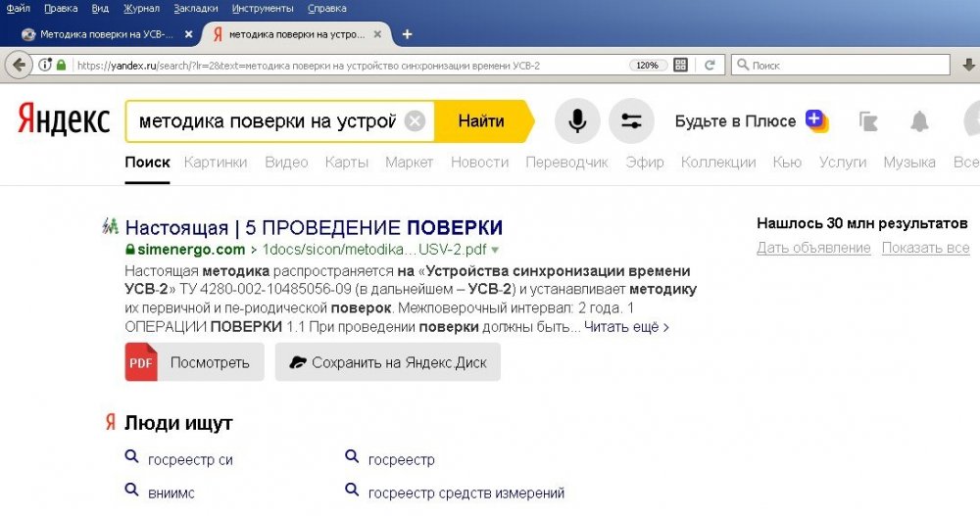Click the 120% zoom indicator in address bar
980x516 pixels.
[648, 65]
